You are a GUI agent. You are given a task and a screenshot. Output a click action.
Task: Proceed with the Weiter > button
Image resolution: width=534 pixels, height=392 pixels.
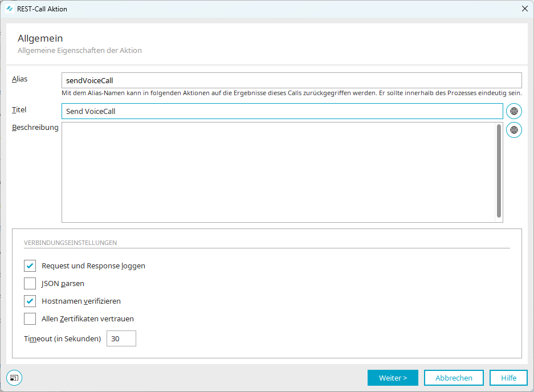(393, 378)
